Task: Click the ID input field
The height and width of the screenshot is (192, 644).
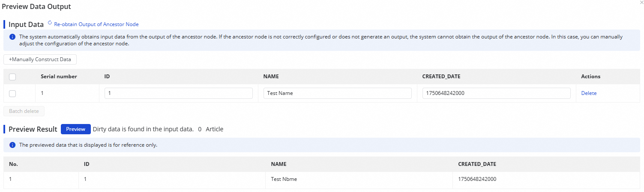Action: (178, 93)
